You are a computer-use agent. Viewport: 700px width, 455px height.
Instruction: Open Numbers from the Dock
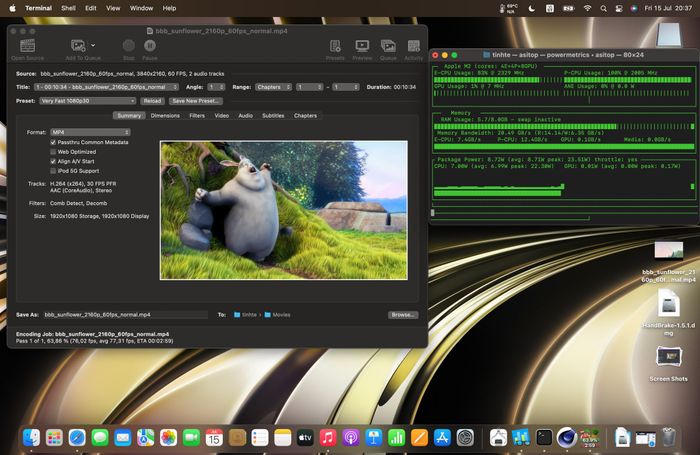[x=396, y=438]
